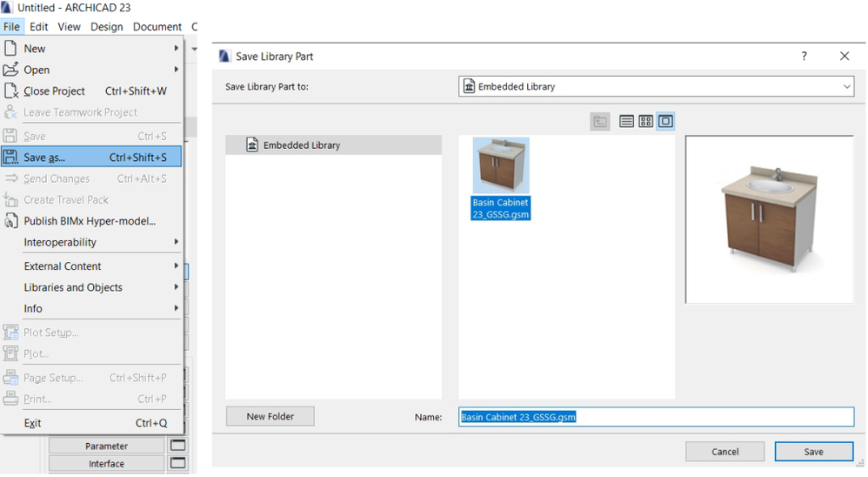This screenshot has height=477, width=868.
Task: Expand the New submenu
Action: pos(92,49)
